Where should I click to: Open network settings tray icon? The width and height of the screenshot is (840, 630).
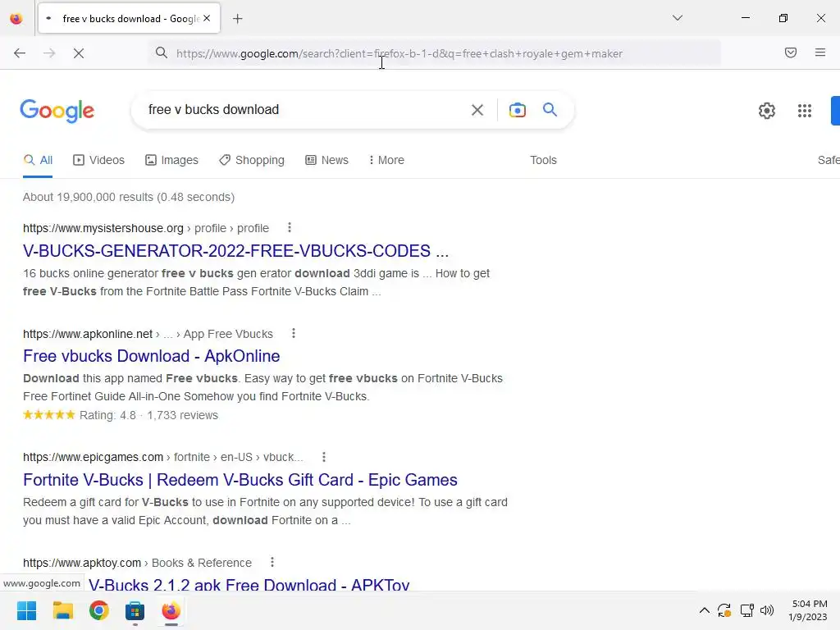746,610
